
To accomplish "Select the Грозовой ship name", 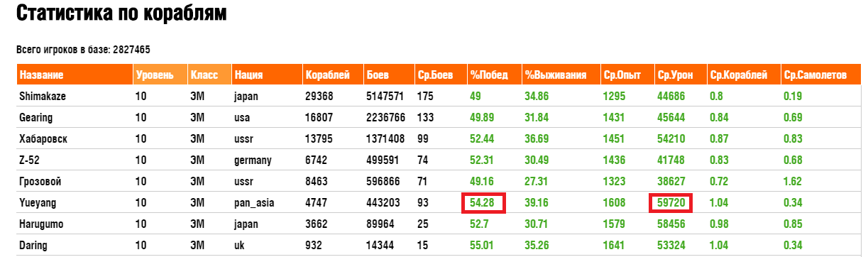I will click(41, 182).
